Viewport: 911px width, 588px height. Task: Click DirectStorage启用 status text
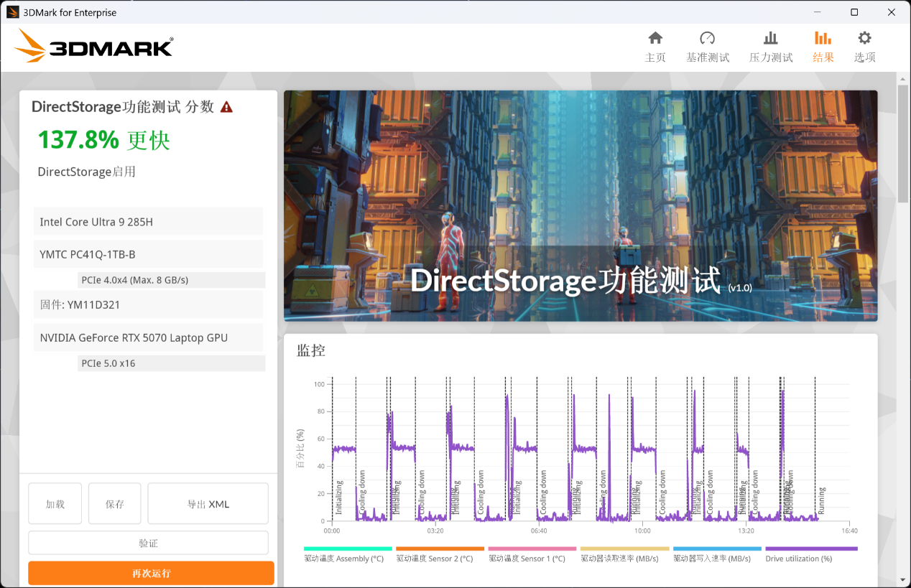coord(87,172)
